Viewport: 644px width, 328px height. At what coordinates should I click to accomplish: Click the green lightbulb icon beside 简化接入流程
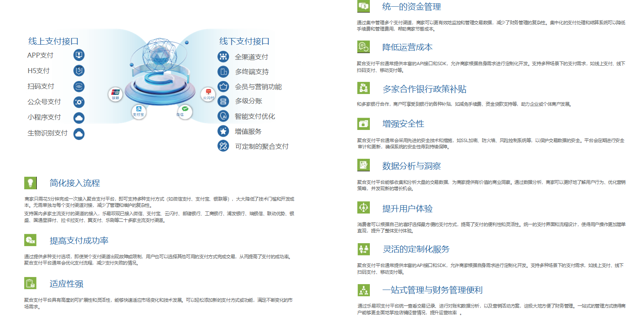point(30,183)
